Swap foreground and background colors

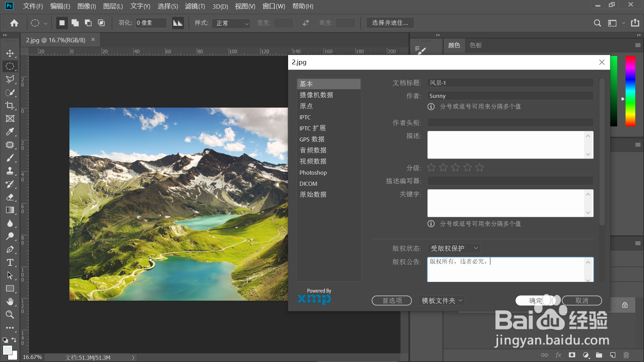tap(14, 340)
